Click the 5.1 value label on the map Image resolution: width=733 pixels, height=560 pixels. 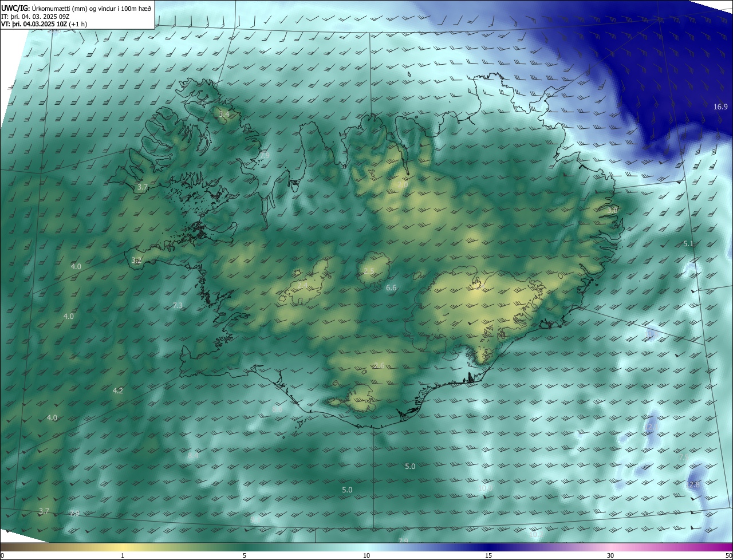[688, 244]
